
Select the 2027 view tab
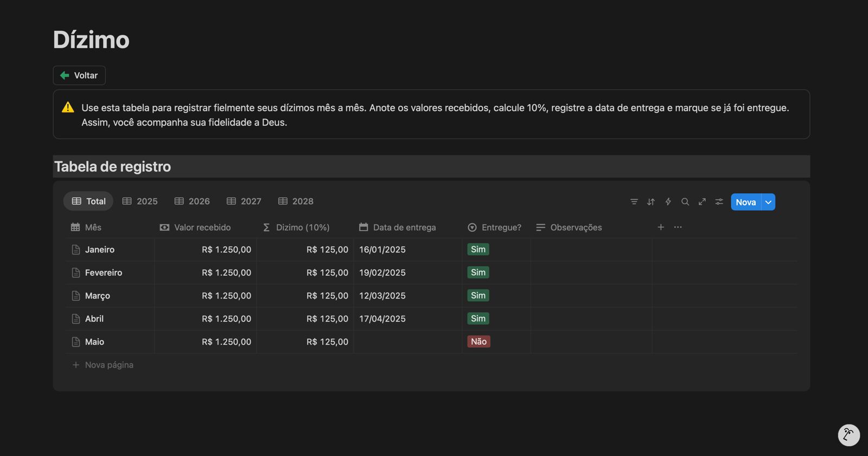(x=244, y=201)
